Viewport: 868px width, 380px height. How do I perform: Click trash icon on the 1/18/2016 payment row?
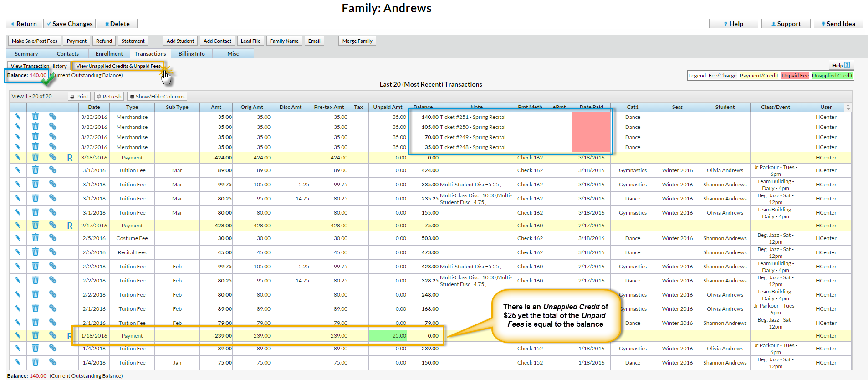tap(35, 335)
